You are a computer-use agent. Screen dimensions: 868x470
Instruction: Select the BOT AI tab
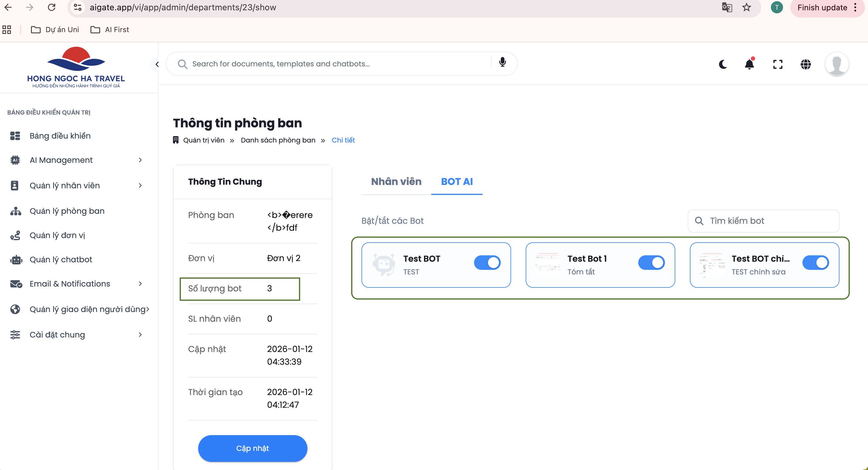(x=456, y=181)
